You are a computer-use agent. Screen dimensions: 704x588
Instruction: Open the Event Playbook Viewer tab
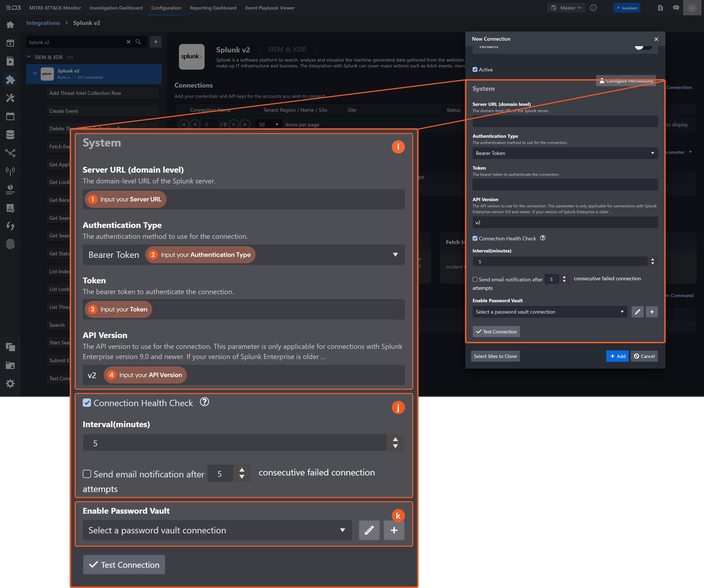(x=270, y=8)
